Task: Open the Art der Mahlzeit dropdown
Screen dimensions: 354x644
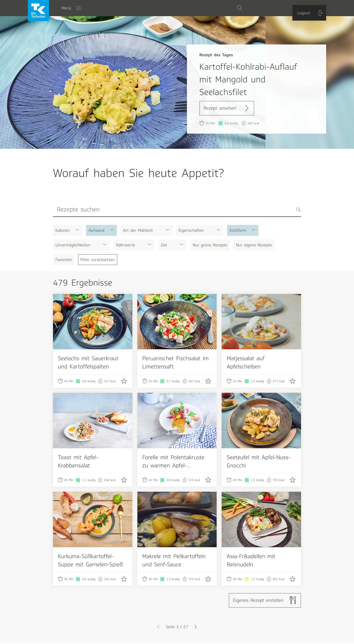Action: pyautogui.click(x=146, y=230)
